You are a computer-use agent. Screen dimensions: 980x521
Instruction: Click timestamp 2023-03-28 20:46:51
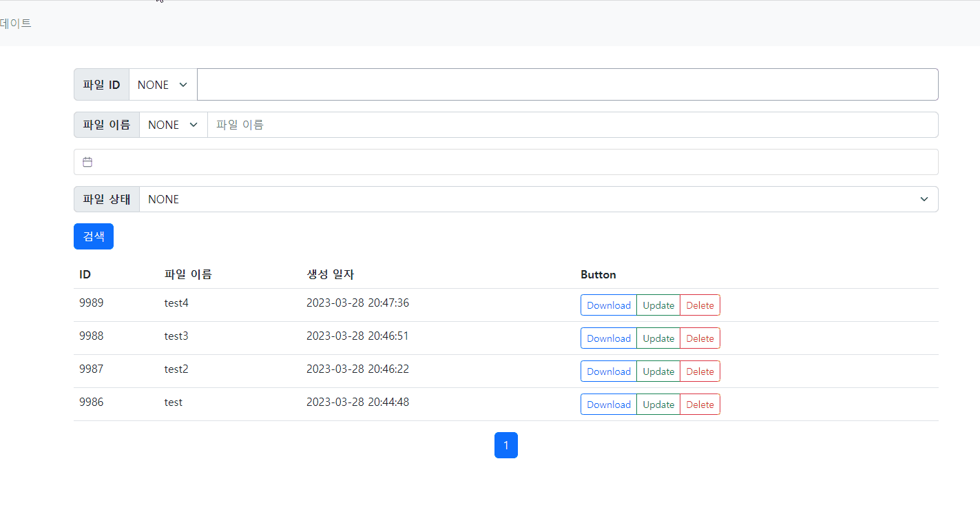point(357,336)
